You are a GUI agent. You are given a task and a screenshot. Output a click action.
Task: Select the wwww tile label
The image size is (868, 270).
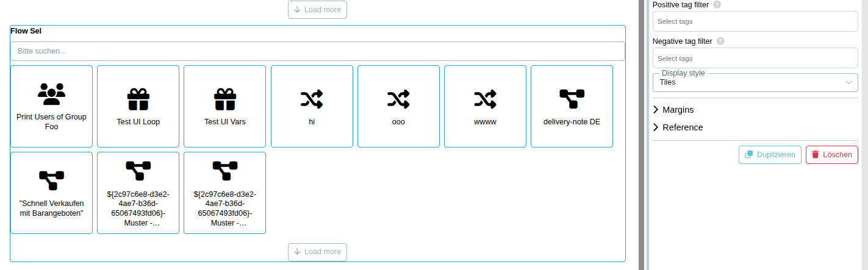[x=485, y=122]
